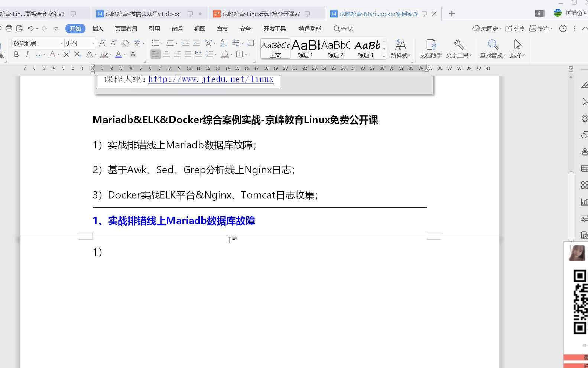
Task: Click the Sort A-Z icon
Action: coord(223,43)
